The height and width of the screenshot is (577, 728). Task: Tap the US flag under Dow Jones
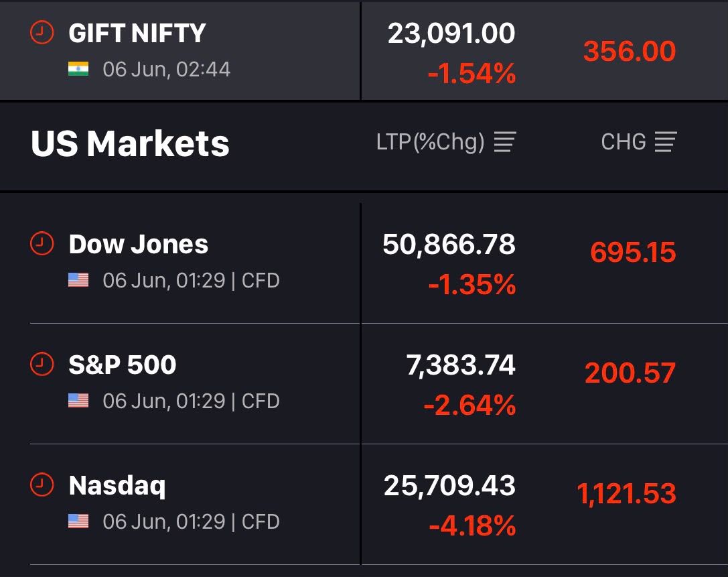(78, 279)
